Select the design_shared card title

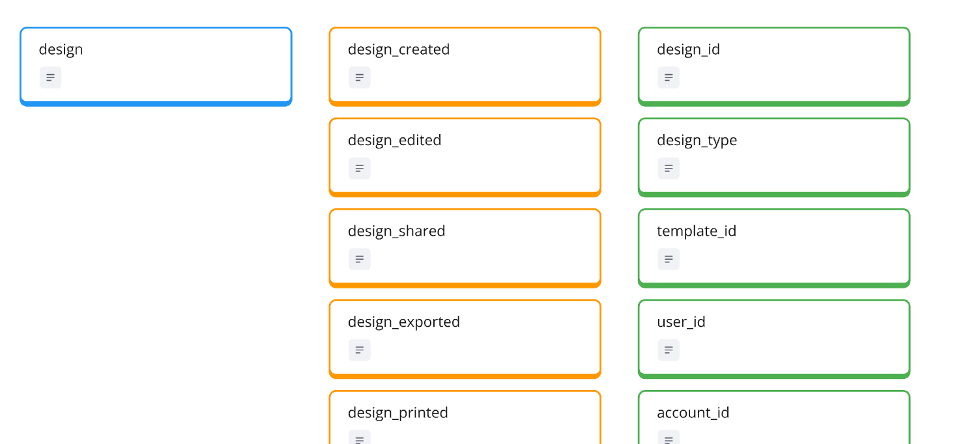[396, 231]
